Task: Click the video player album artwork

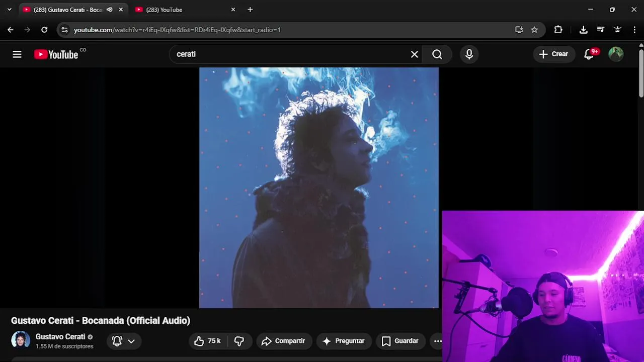Action: 319,188
